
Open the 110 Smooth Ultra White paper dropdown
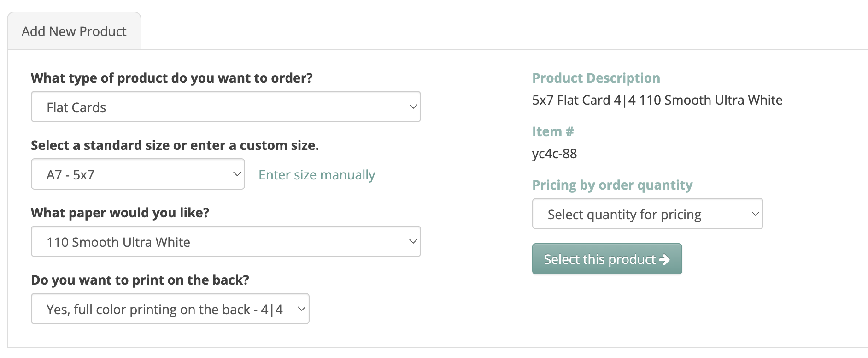pyautogui.click(x=225, y=242)
